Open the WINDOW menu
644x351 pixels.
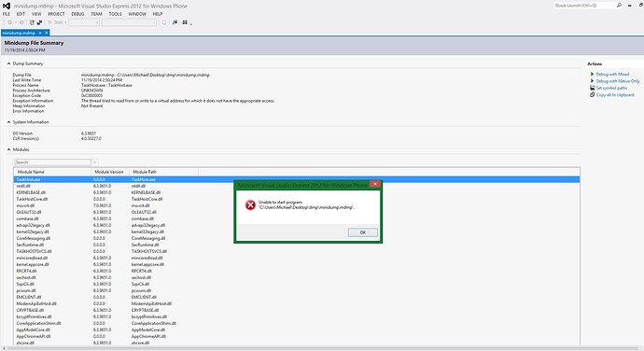[x=137, y=14]
